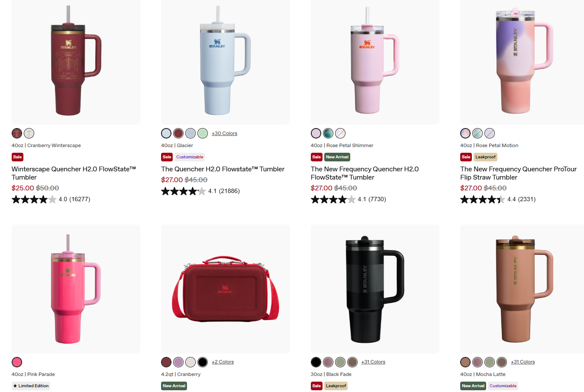
Task: Pick the Mocha Latte color swatch
Action: click(465, 362)
